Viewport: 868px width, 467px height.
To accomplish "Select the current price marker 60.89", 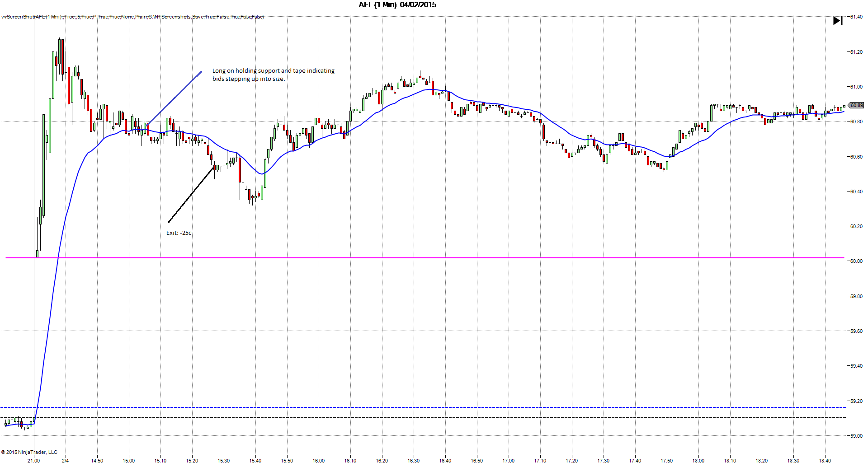I will pos(856,105).
